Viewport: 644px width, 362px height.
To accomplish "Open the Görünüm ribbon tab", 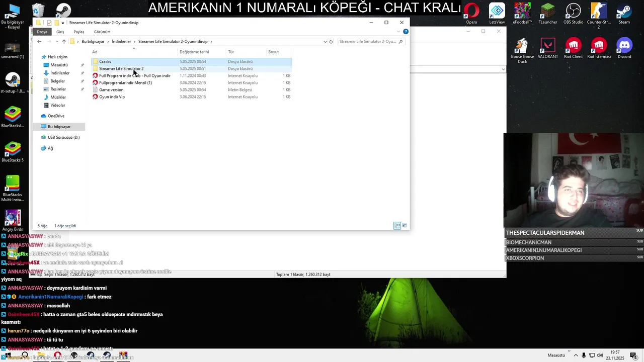I will coord(102,32).
